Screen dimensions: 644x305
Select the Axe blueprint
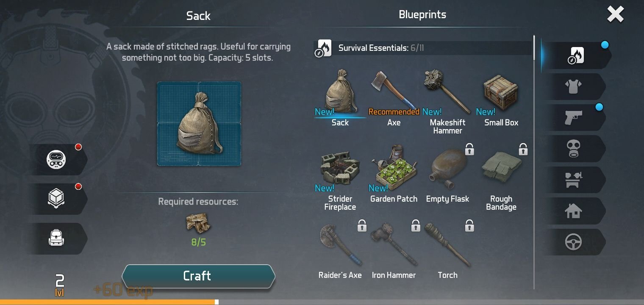pyautogui.click(x=394, y=98)
